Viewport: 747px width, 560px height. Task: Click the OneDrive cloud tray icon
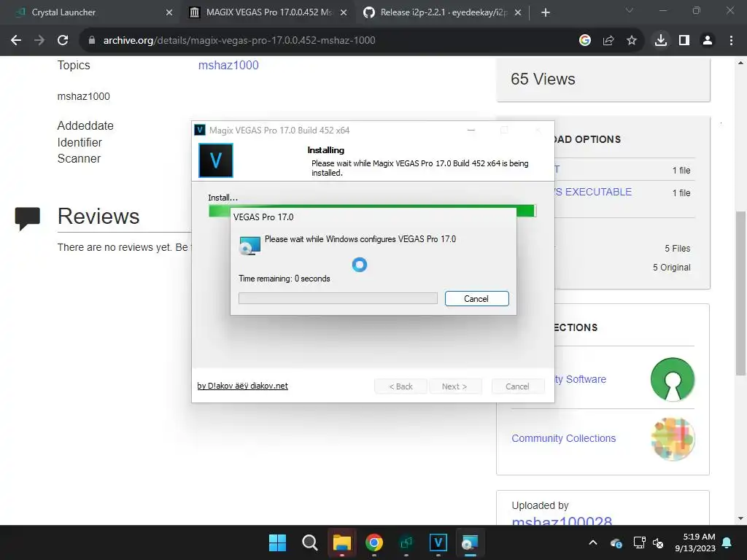pos(616,542)
